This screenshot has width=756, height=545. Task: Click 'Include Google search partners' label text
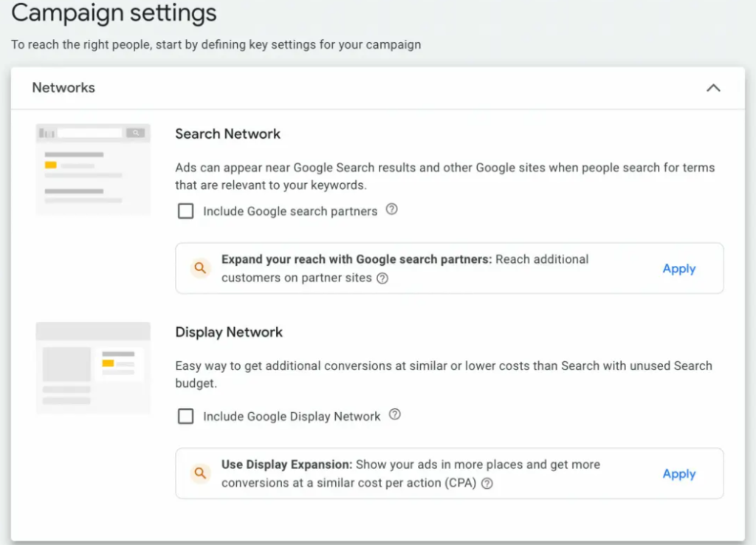pyautogui.click(x=290, y=211)
